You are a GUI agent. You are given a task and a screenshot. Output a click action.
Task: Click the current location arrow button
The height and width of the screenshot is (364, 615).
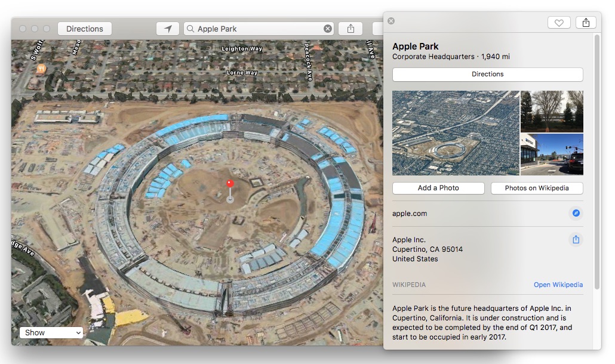[168, 29]
